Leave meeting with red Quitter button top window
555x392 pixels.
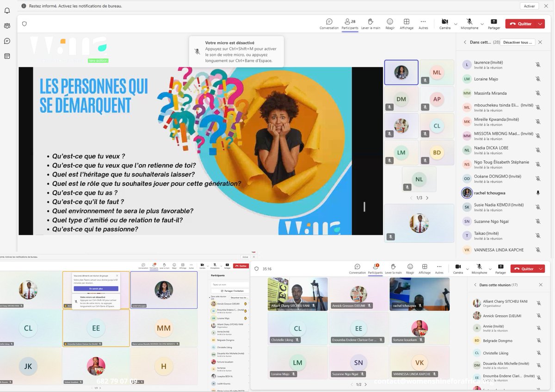coord(521,24)
